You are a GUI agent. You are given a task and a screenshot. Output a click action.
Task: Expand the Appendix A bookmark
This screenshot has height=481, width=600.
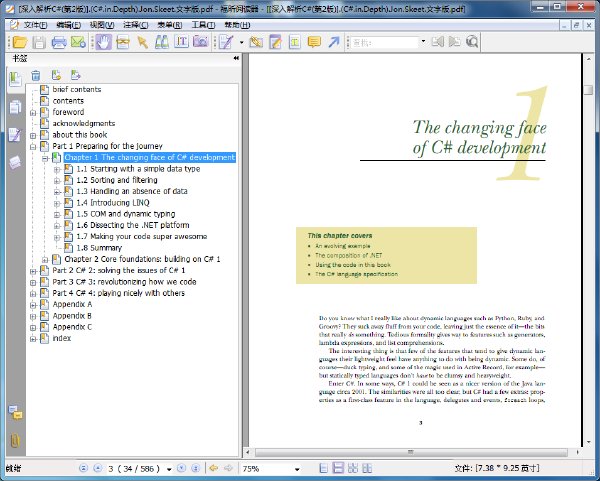(33, 305)
